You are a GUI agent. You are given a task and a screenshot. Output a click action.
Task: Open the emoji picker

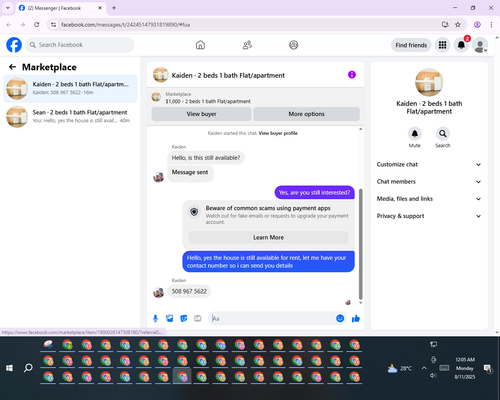tap(340, 319)
